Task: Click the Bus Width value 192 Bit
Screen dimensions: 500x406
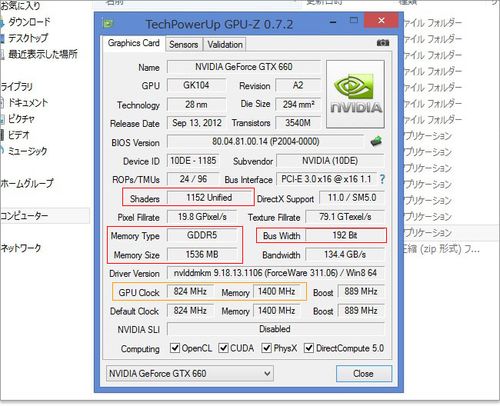Action: coord(345,235)
